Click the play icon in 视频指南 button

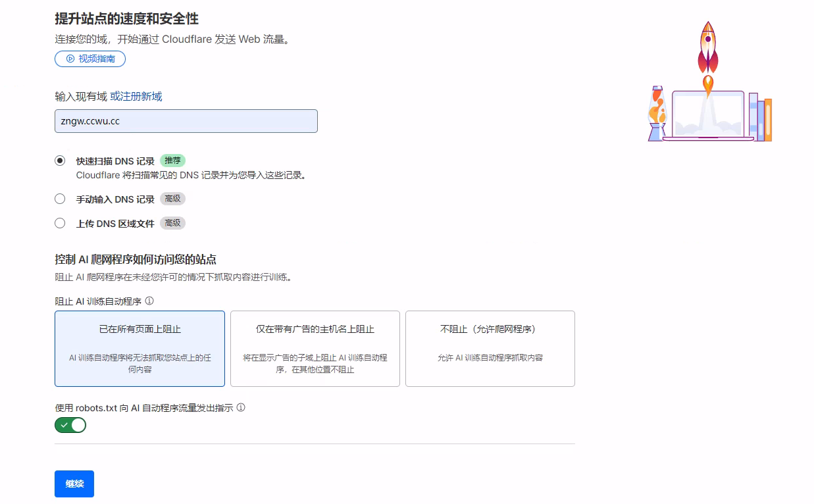[x=70, y=59]
